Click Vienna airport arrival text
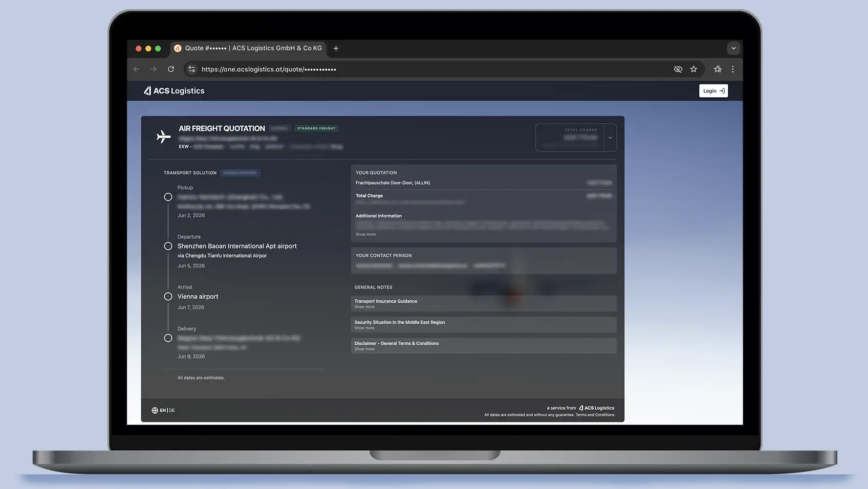The width and height of the screenshot is (868, 489). 198,297
